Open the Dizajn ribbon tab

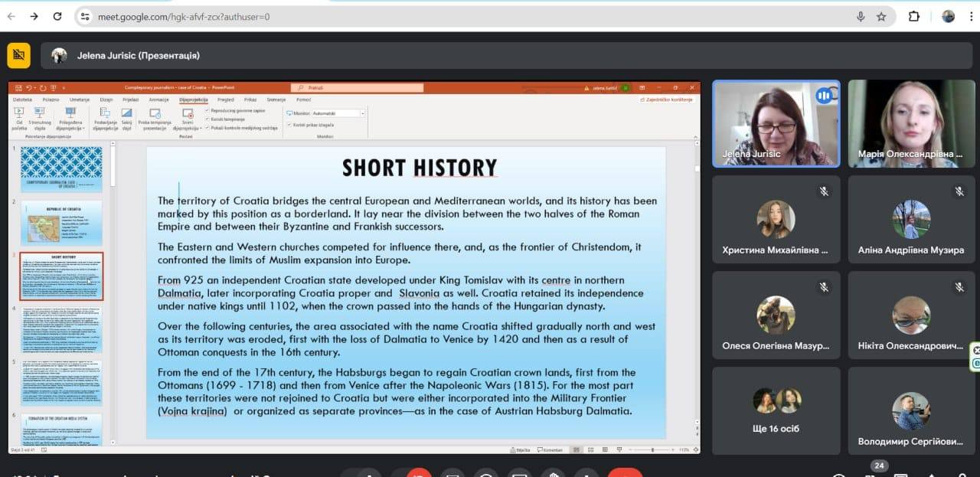(x=106, y=100)
